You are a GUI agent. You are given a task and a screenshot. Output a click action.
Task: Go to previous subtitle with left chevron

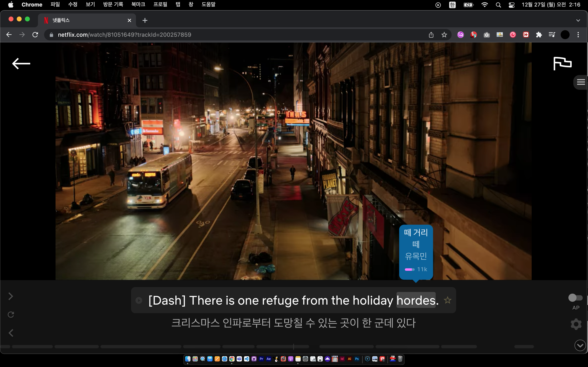click(11, 333)
